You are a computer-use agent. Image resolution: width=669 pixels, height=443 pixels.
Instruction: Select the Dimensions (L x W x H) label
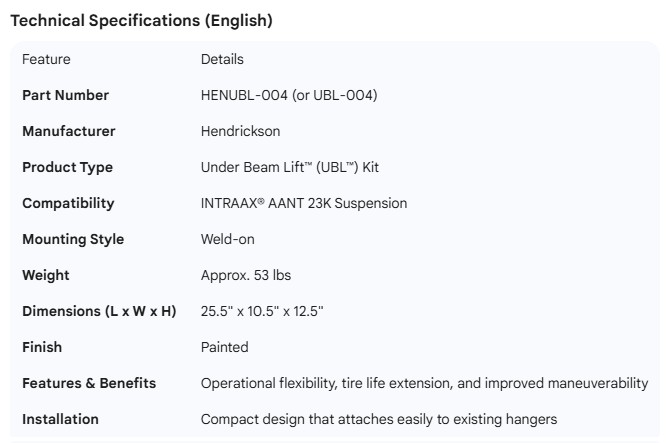(x=99, y=311)
